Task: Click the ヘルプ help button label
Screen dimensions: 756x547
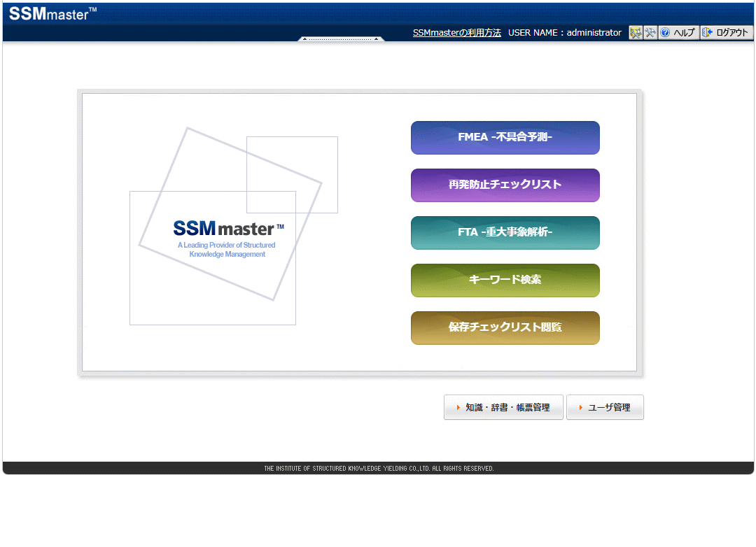Action: pyautogui.click(x=684, y=33)
